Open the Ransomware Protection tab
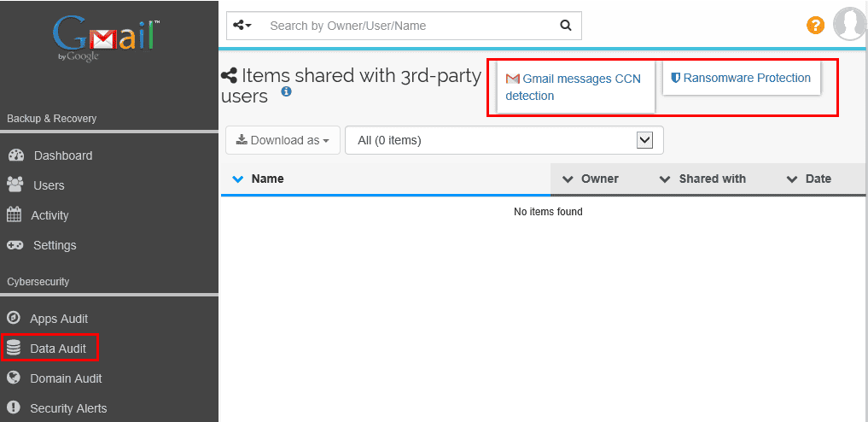 click(x=741, y=78)
